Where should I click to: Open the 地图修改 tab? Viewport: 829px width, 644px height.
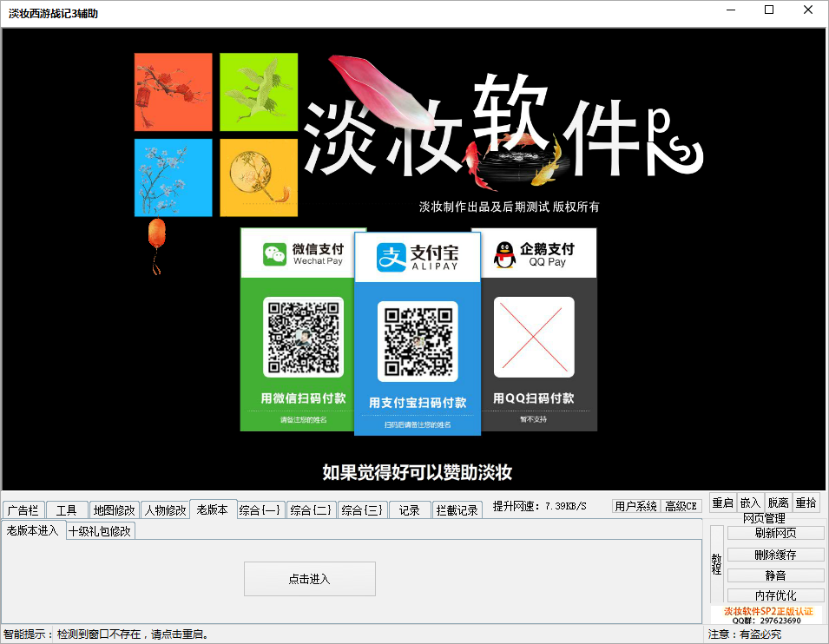click(x=115, y=510)
